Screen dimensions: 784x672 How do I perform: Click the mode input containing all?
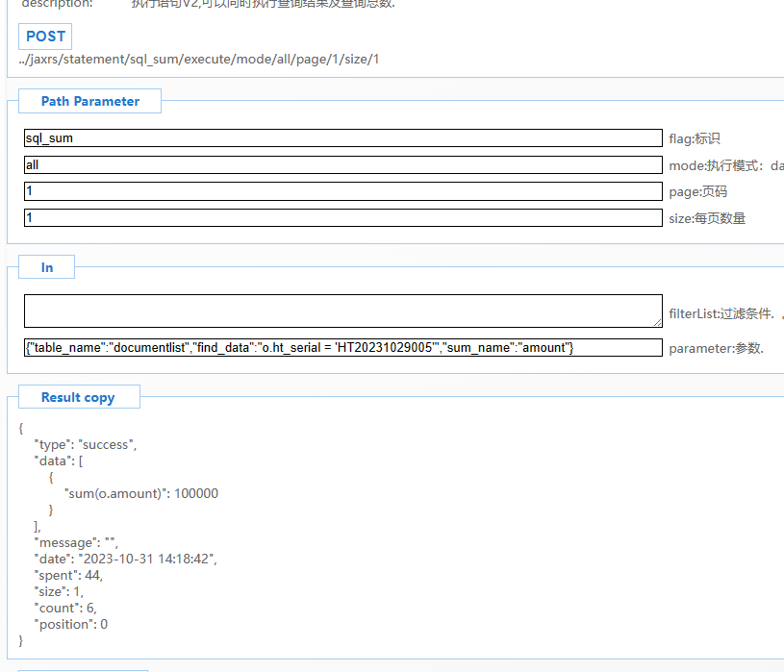click(x=343, y=165)
